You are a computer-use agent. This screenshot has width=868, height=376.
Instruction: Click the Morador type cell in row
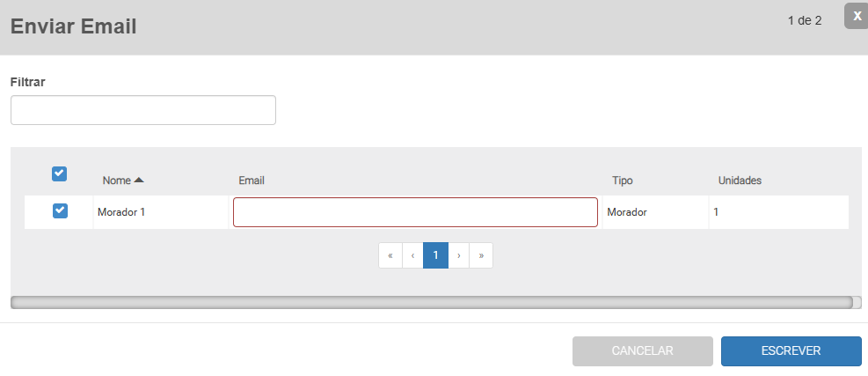627,212
